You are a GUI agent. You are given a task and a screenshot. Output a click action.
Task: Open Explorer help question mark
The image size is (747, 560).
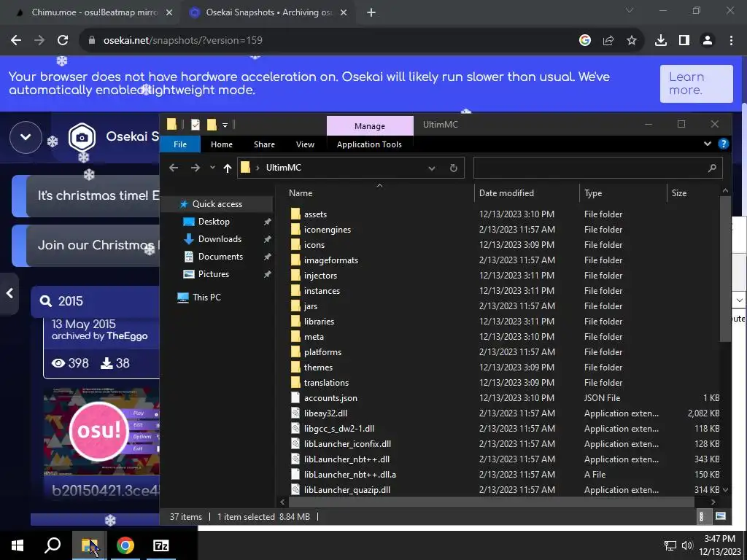[723, 144]
